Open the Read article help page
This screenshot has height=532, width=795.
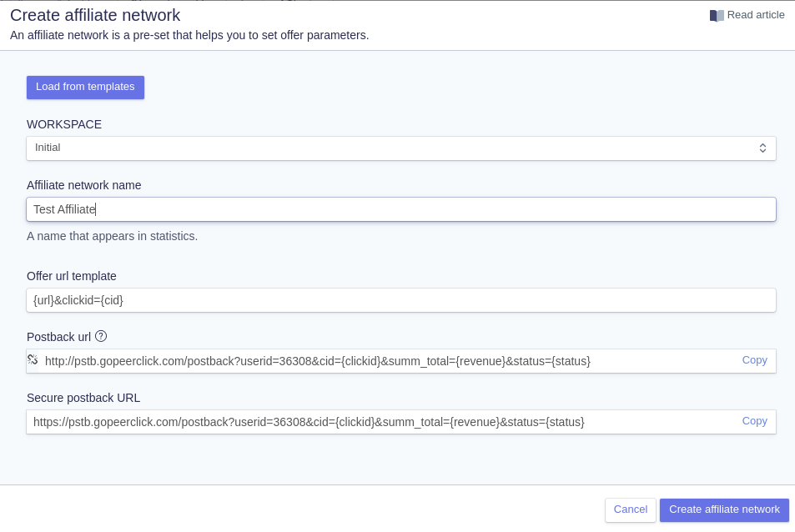click(x=754, y=15)
